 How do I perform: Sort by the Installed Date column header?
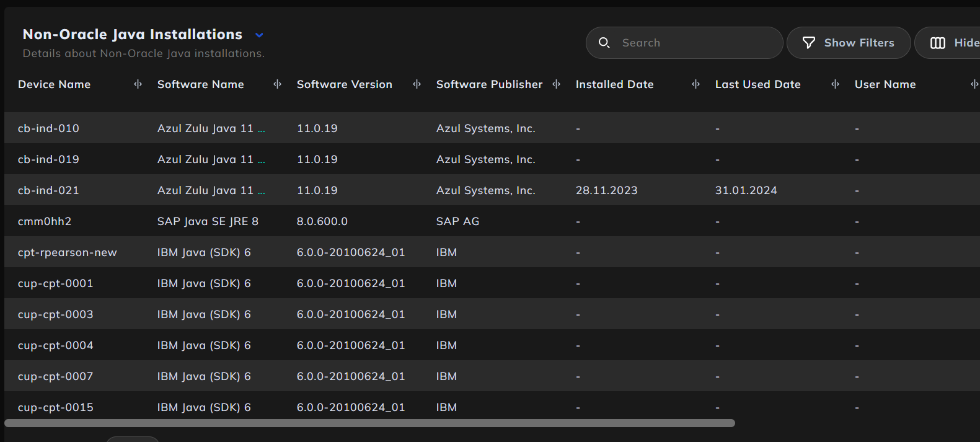pyautogui.click(x=614, y=84)
